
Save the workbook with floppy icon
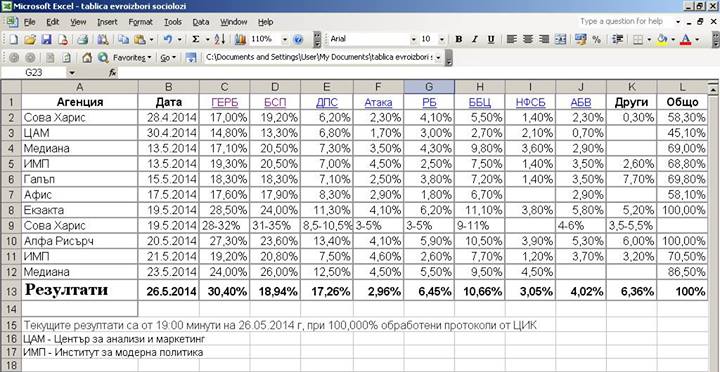[46, 39]
